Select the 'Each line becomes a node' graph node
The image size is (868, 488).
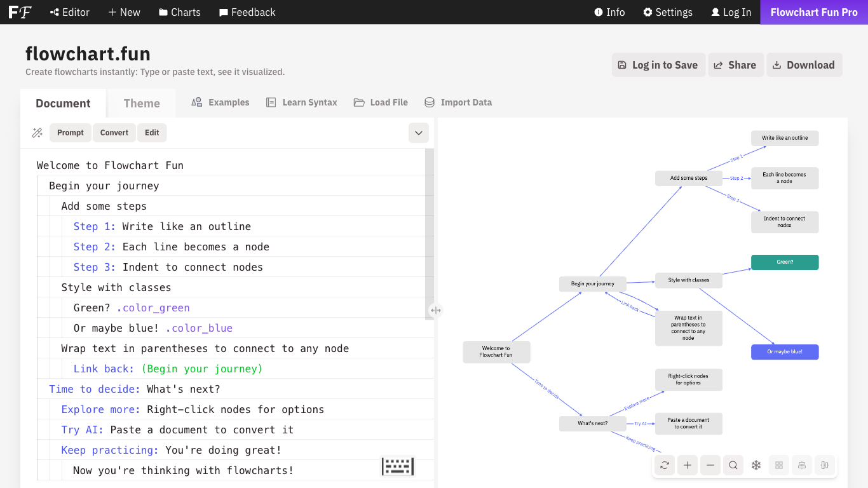(785, 178)
